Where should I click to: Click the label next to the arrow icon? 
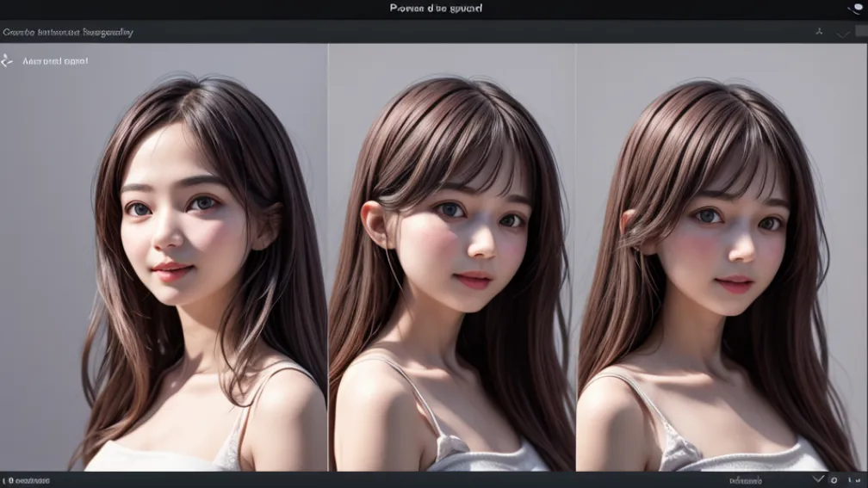click(55, 61)
